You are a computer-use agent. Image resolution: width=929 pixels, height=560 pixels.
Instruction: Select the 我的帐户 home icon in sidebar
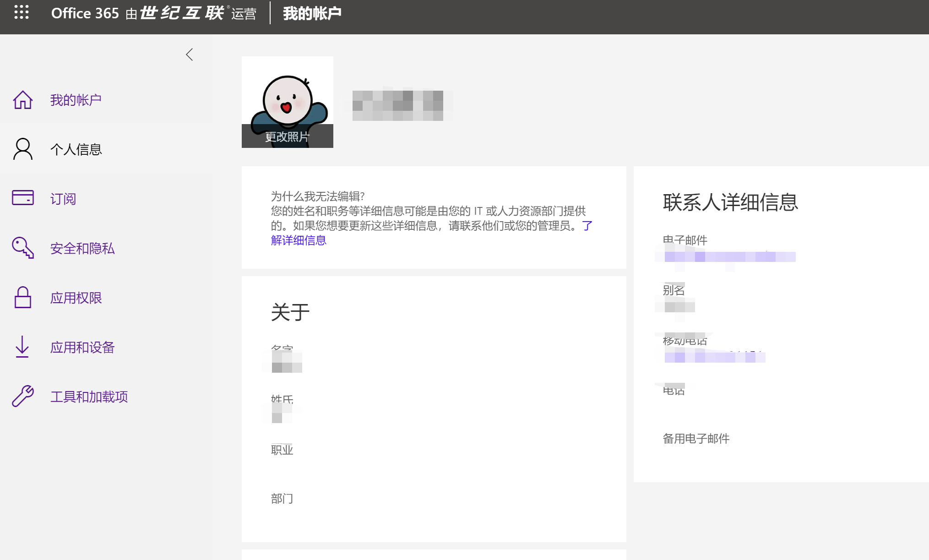tap(22, 99)
